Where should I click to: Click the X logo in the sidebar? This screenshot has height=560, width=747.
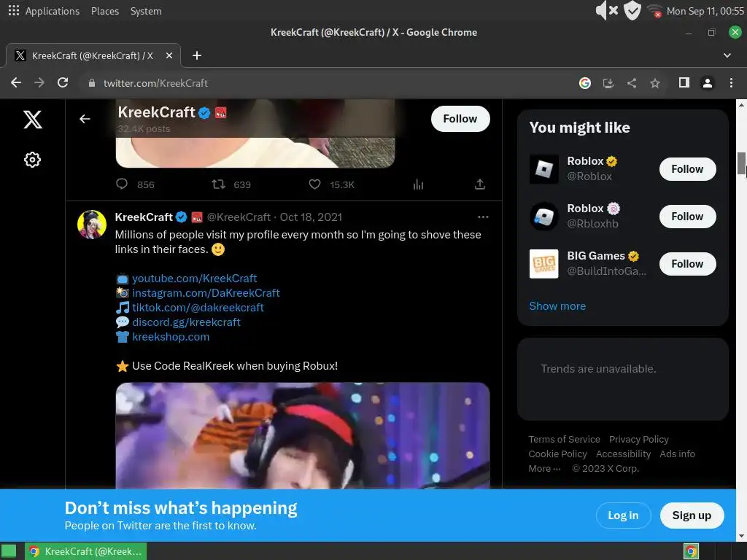(x=32, y=119)
